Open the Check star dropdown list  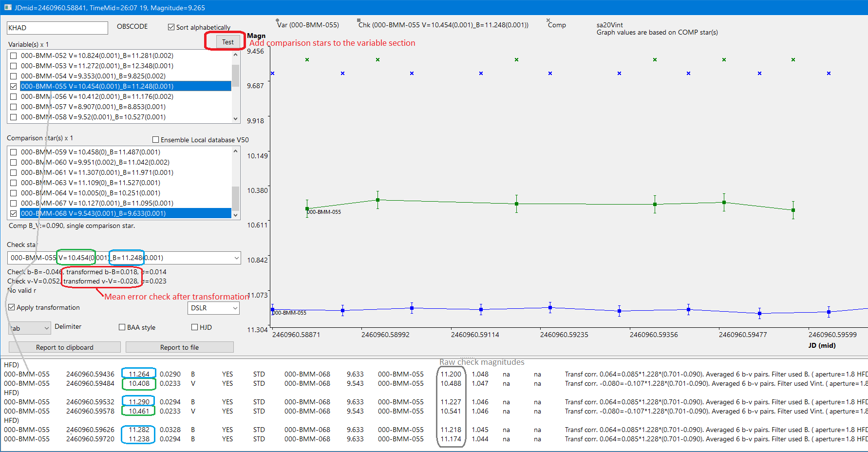[x=237, y=258]
